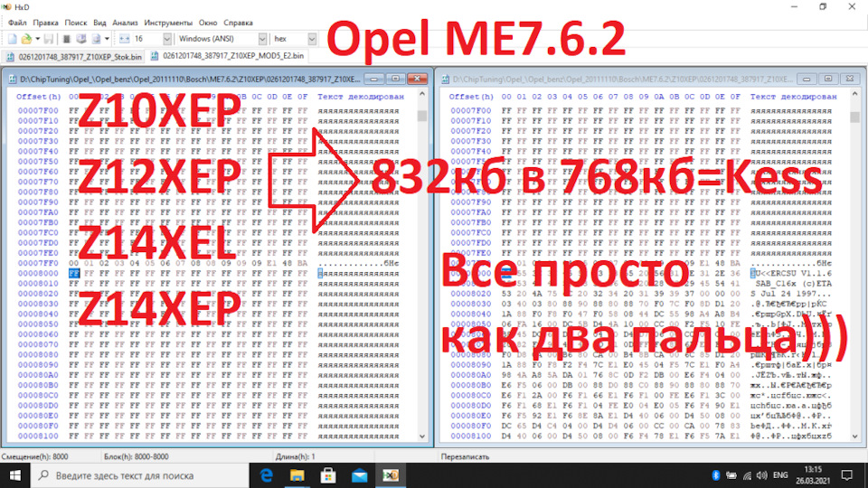Viewport: 868px width, 488px height.
Task: Click Текст декодирован header in right window
Action: [793, 97]
